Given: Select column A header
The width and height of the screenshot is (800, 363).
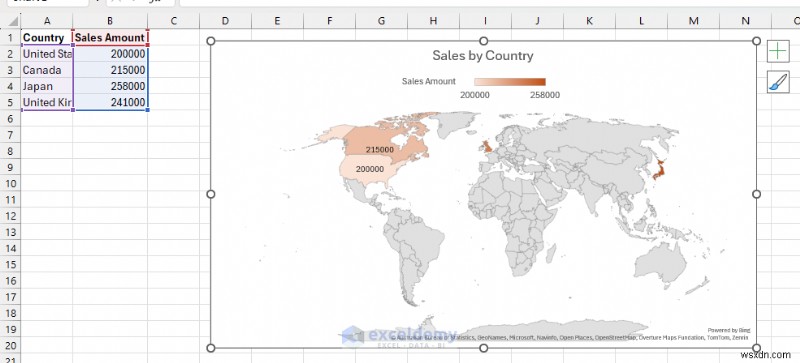Looking at the screenshot, I should pyautogui.click(x=46, y=21).
